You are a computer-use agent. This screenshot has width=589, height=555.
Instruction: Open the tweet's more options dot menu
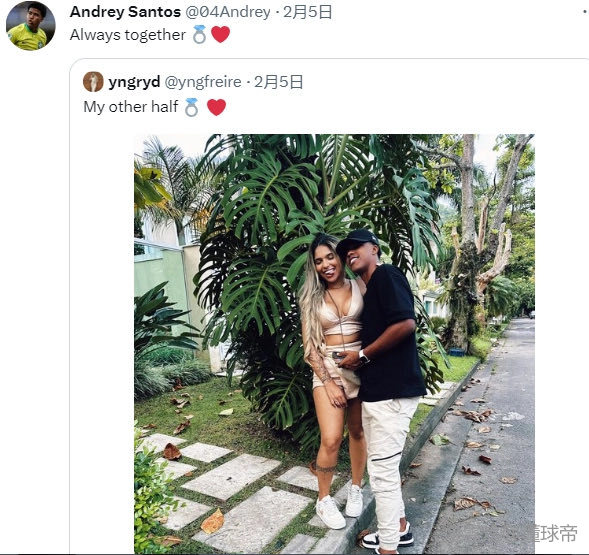(x=584, y=12)
